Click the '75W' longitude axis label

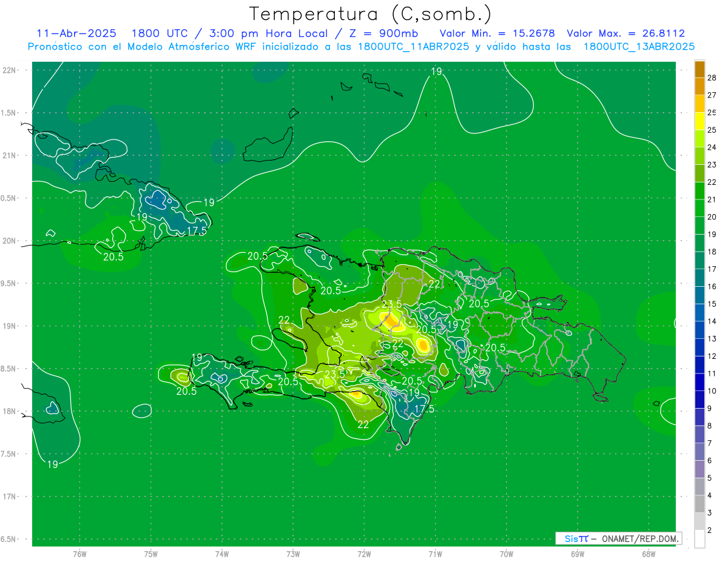click(151, 554)
